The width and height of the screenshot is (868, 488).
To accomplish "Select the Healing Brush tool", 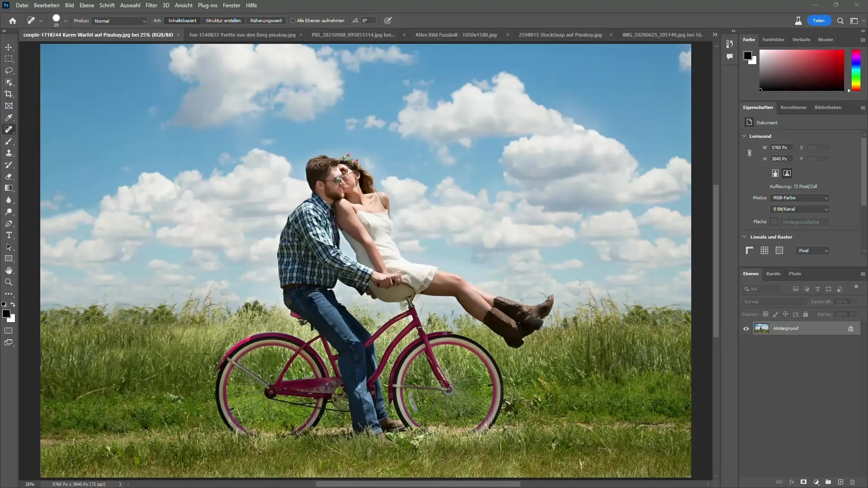I will pyautogui.click(x=9, y=130).
